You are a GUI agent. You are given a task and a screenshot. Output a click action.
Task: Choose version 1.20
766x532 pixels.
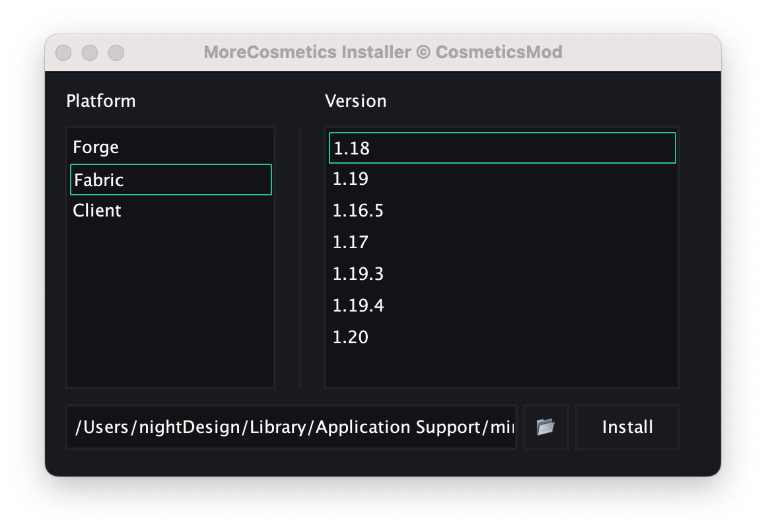[503, 337]
